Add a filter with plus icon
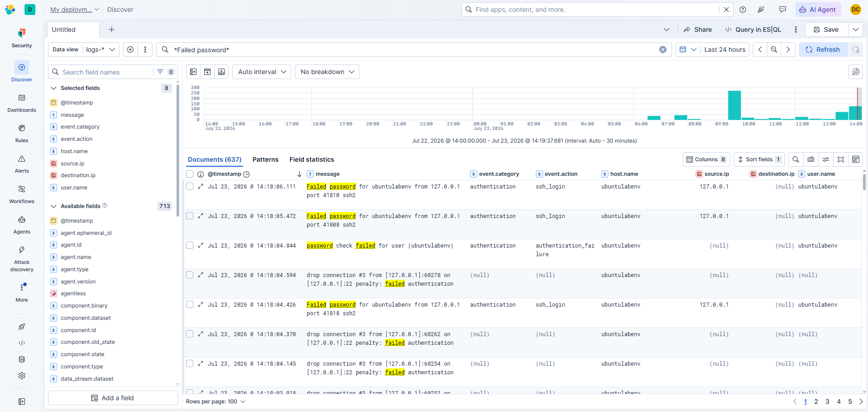This screenshot has width=868, height=412. tap(130, 50)
